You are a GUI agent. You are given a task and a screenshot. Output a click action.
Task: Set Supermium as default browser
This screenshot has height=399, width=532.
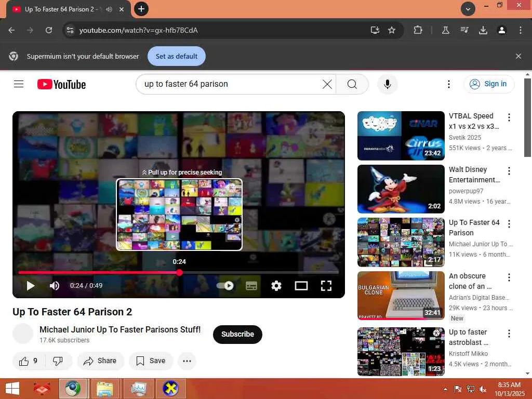coord(177,56)
